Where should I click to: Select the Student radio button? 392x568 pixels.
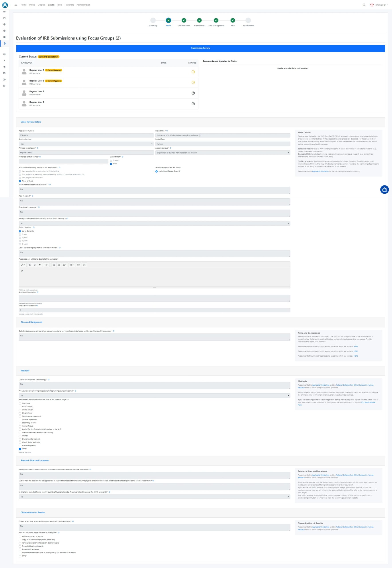[x=111, y=161]
